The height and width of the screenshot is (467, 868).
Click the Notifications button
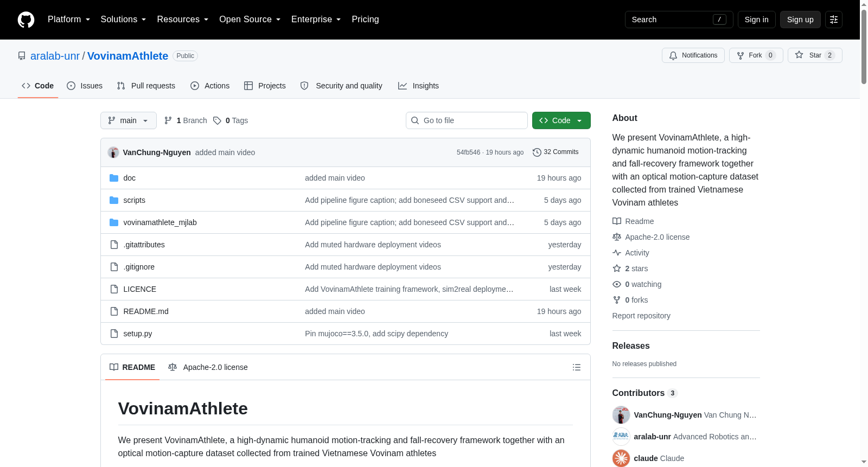(x=693, y=55)
